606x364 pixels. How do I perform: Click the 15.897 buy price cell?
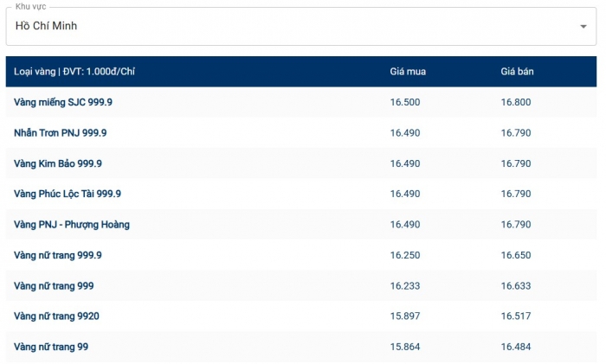pos(405,316)
